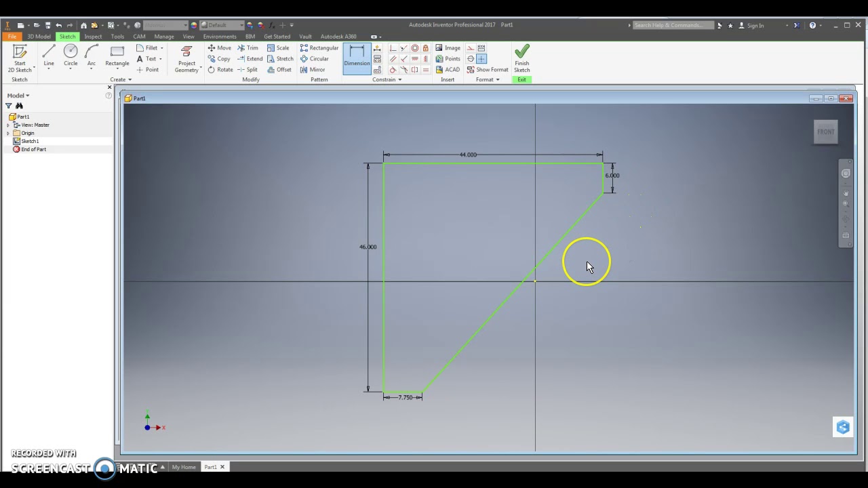868x488 pixels.
Task: Choose the Text tool
Action: 146,59
